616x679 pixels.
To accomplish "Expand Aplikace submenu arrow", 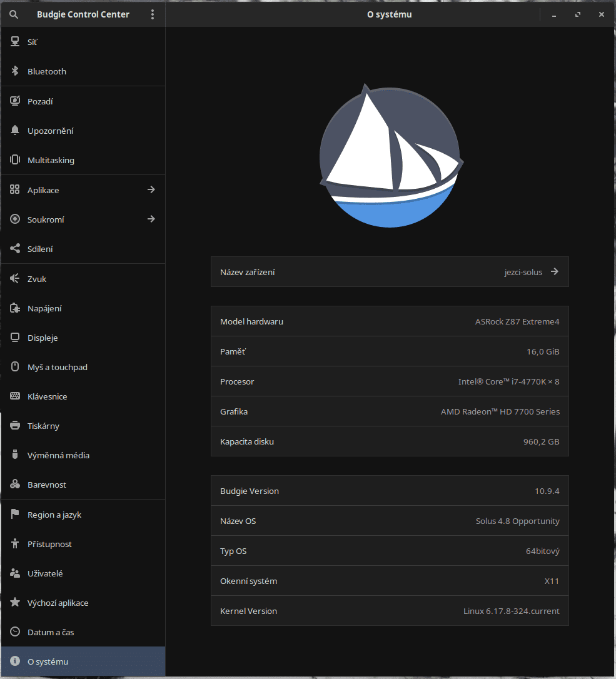I will click(151, 189).
